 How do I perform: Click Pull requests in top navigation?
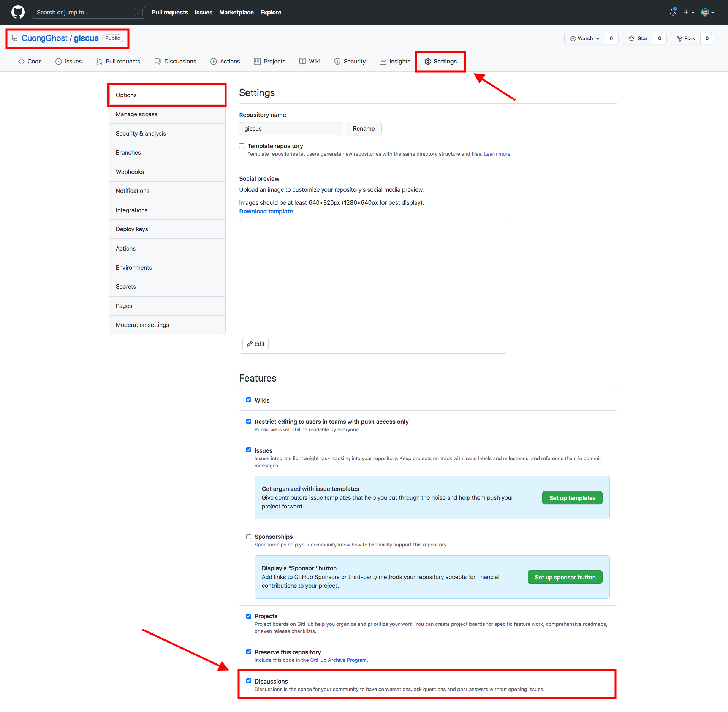pos(170,12)
